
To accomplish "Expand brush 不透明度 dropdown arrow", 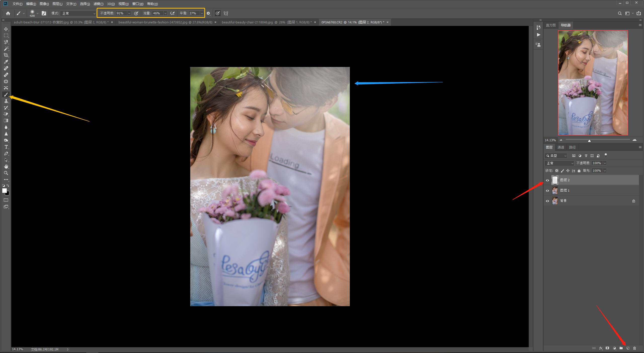I will pos(129,13).
